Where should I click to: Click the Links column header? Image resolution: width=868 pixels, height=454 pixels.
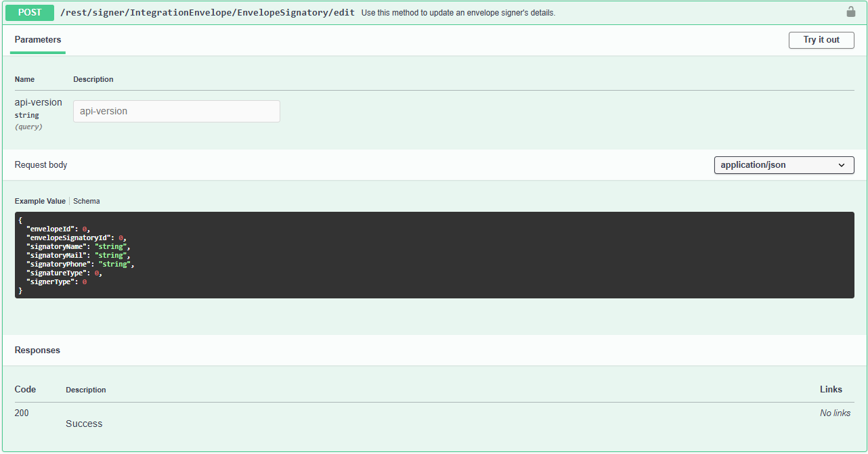(831, 389)
